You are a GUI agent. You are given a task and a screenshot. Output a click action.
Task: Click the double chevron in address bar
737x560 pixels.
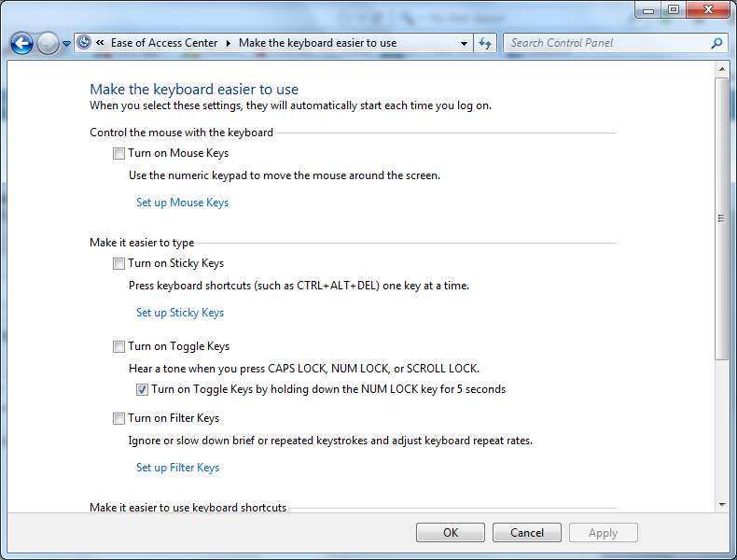(99, 43)
